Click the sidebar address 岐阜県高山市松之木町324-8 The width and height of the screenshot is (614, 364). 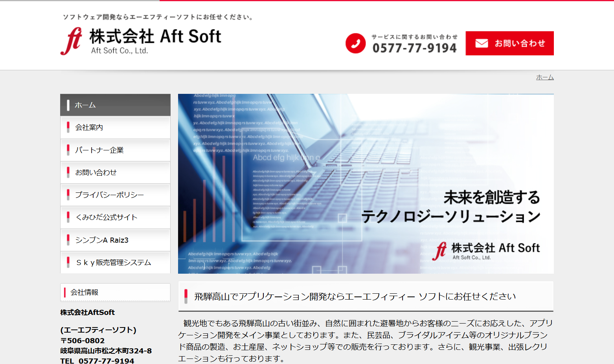pyautogui.click(x=106, y=351)
